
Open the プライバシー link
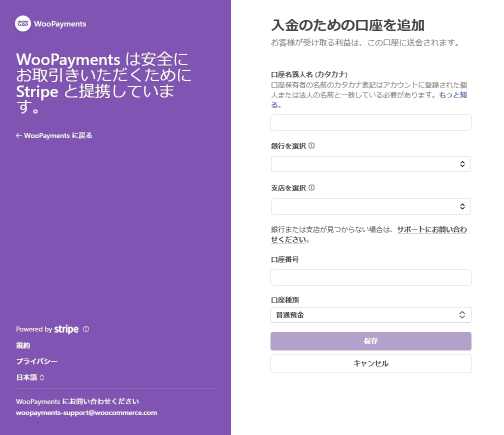click(36, 361)
